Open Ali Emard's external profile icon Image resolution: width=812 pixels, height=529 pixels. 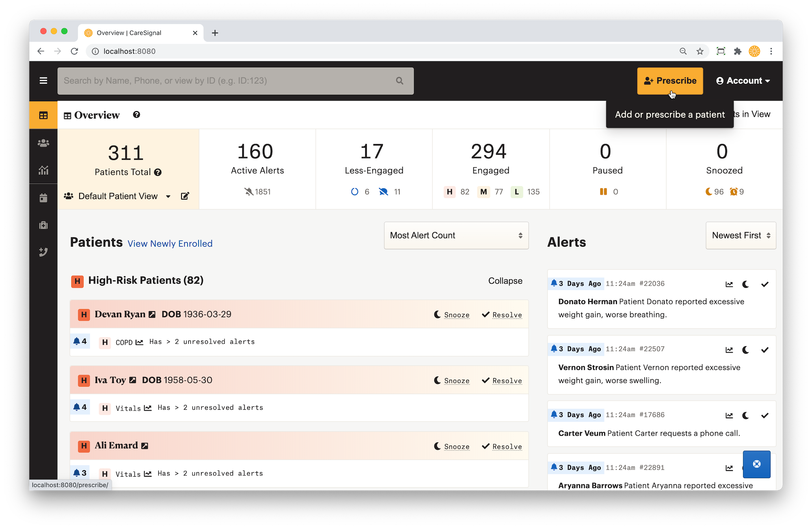(145, 446)
